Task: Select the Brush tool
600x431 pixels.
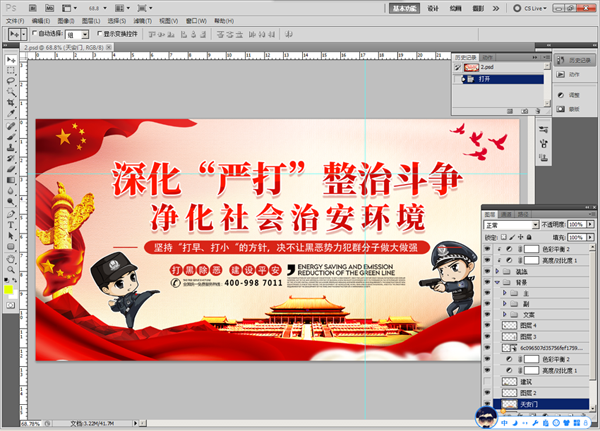Action: coord(11,137)
